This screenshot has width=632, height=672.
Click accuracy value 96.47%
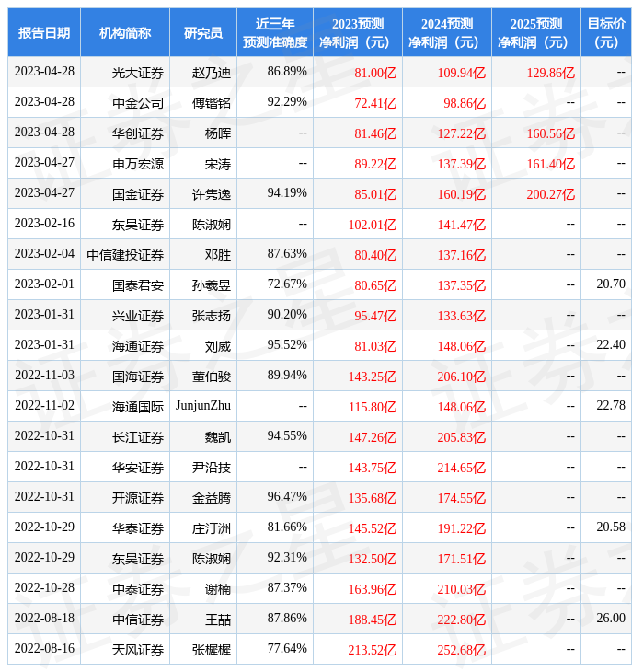[x=287, y=496]
